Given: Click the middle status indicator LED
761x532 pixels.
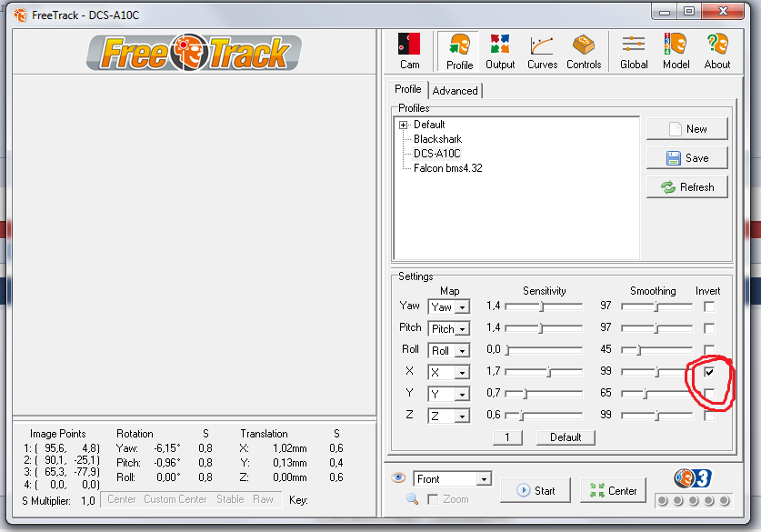Looking at the screenshot, I should (694, 500).
